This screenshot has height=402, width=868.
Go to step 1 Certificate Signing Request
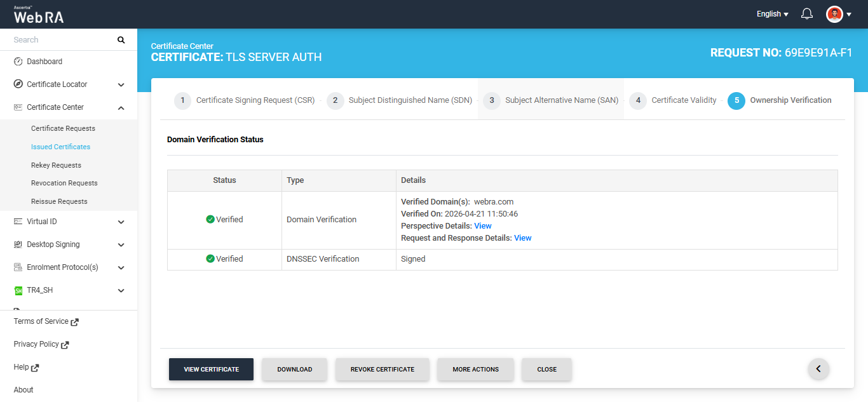245,100
